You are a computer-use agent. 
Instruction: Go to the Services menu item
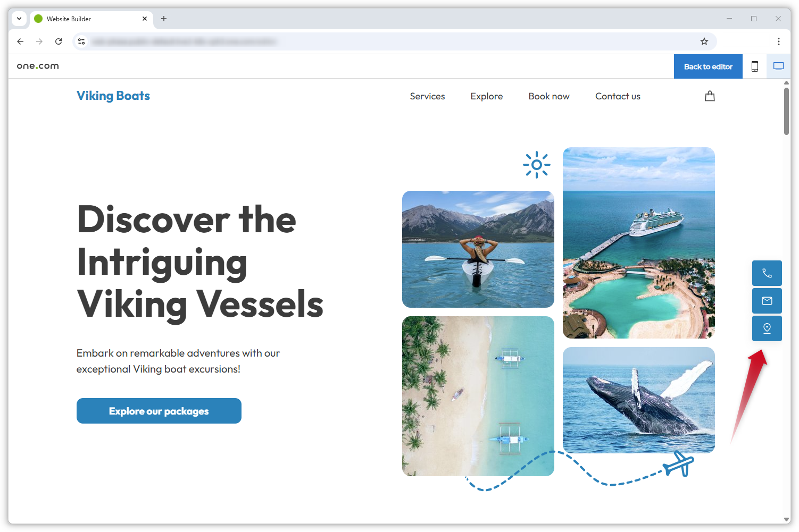[x=427, y=96]
